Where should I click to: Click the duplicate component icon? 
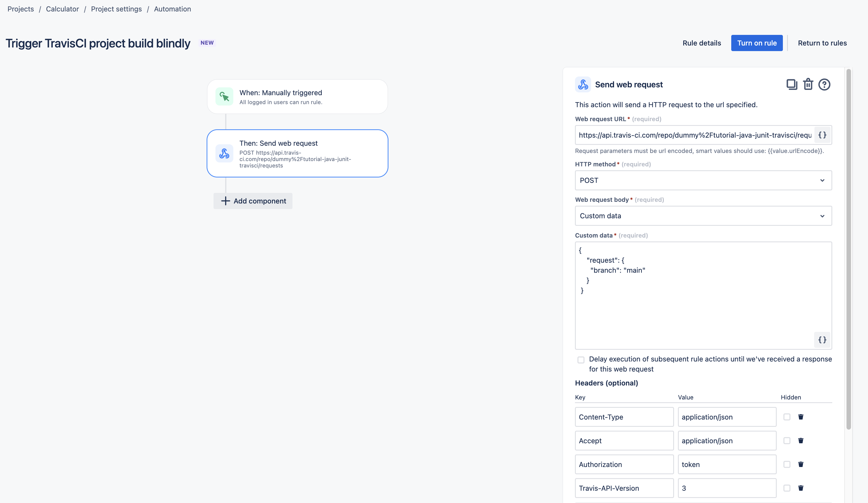pos(792,84)
